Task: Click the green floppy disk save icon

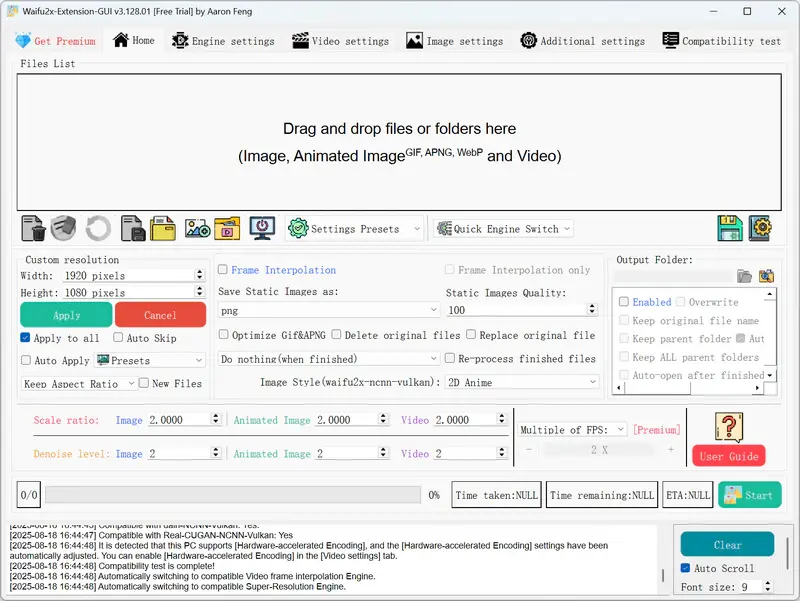Action: (729, 229)
